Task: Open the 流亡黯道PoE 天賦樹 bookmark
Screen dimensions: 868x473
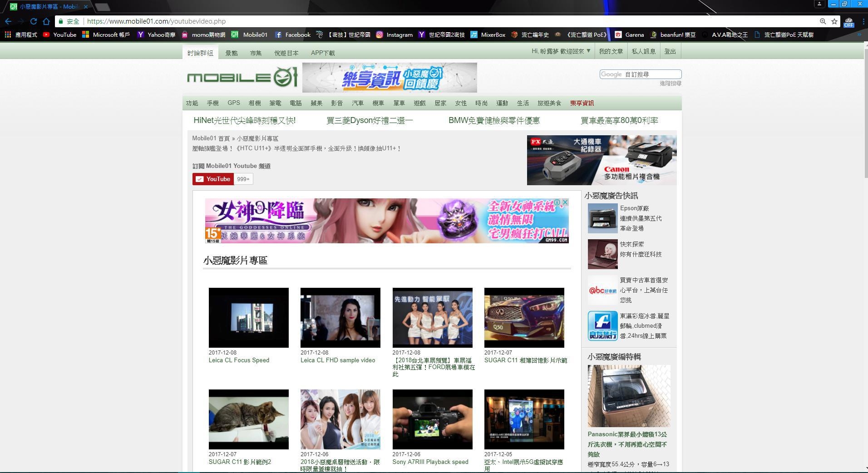Action: coord(784,34)
